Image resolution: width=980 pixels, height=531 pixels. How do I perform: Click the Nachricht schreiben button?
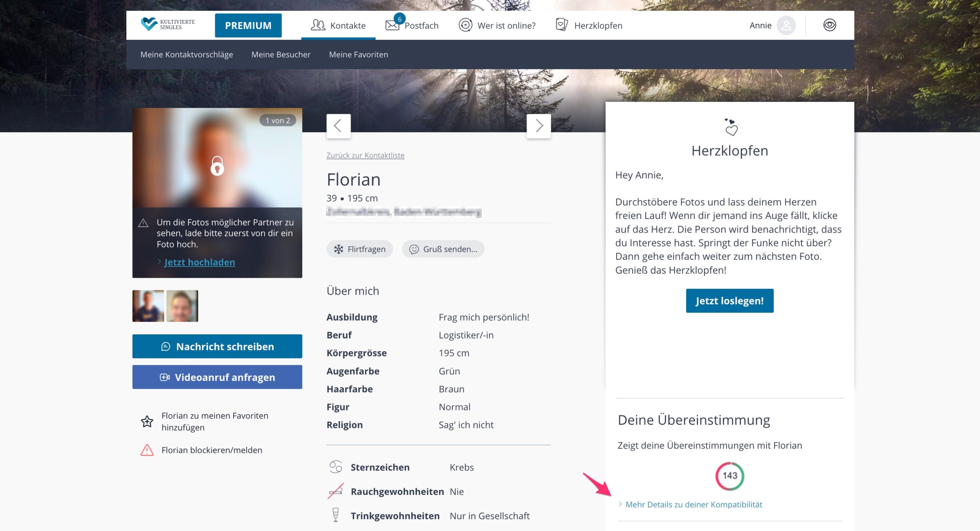pyautogui.click(x=217, y=346)
